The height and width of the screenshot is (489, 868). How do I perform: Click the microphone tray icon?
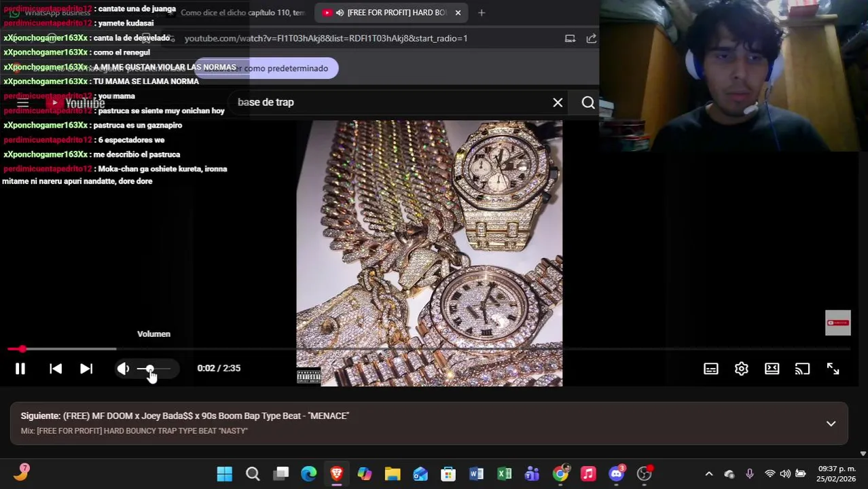(750, 474)
